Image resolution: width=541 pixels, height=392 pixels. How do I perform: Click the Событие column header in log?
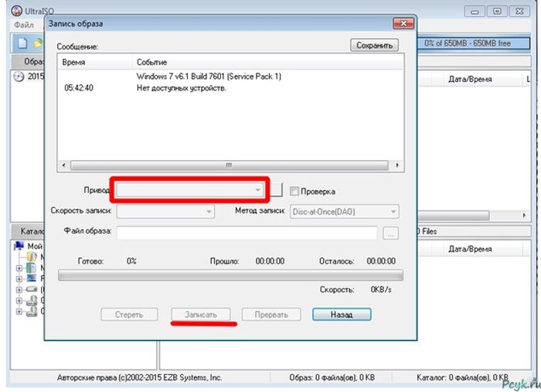pyautogui.click(x=151, y=61)
